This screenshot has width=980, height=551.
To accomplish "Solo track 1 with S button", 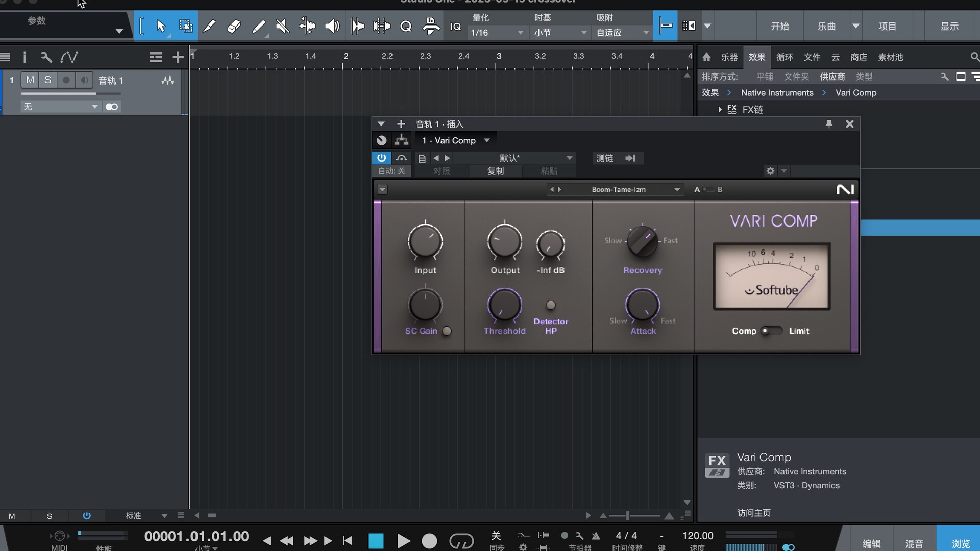I will 47,80.
